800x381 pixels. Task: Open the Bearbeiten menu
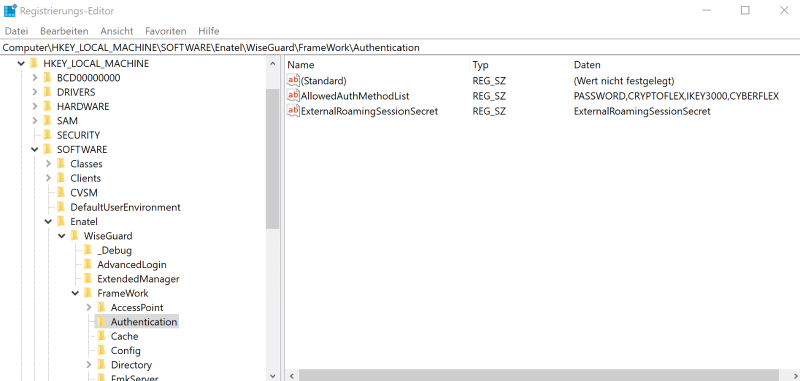click(x=64, y=31)
